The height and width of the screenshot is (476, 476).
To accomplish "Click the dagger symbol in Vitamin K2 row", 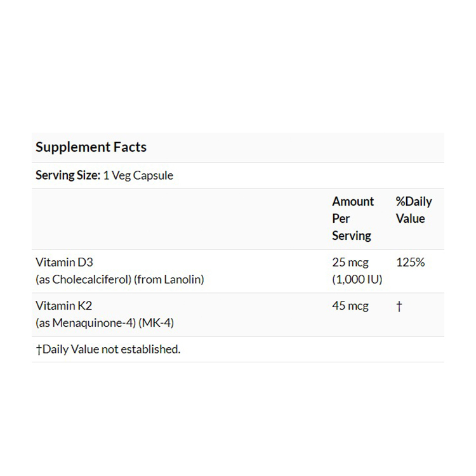I will pos(399,307).
